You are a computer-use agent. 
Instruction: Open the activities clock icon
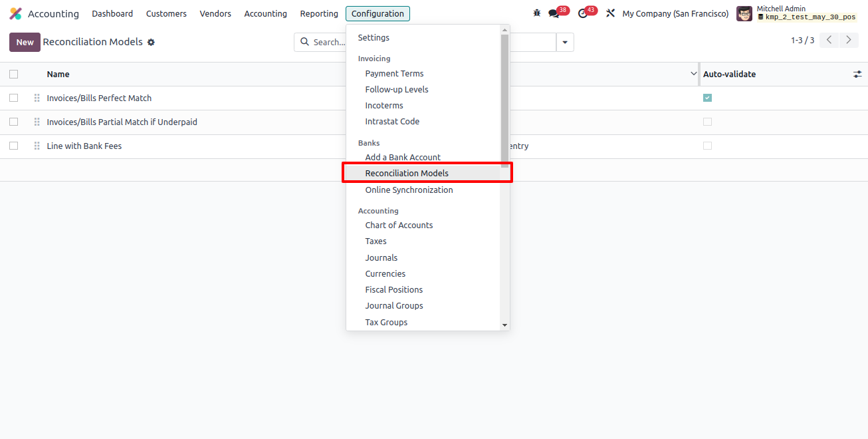click(x=583, y=13)
